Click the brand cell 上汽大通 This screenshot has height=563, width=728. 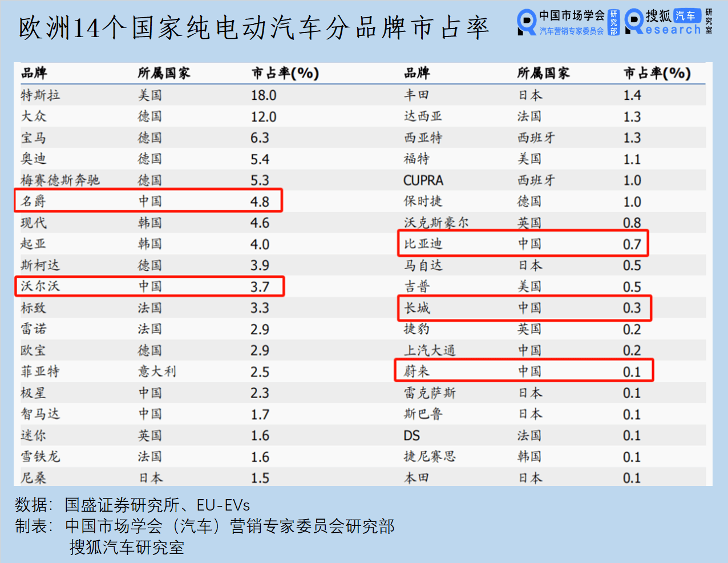coord(430,350)
